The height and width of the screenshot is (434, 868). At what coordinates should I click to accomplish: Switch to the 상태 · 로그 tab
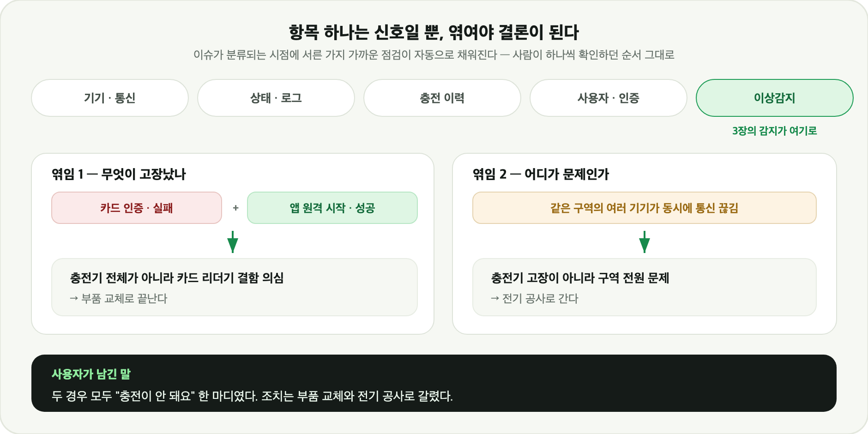pyautogui.click(x=276, y=98)
